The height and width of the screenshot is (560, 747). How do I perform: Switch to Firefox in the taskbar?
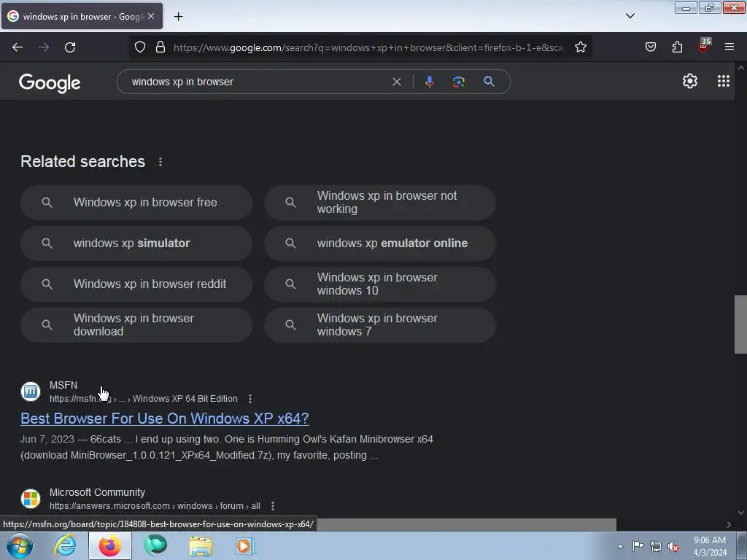pos(110,545)
